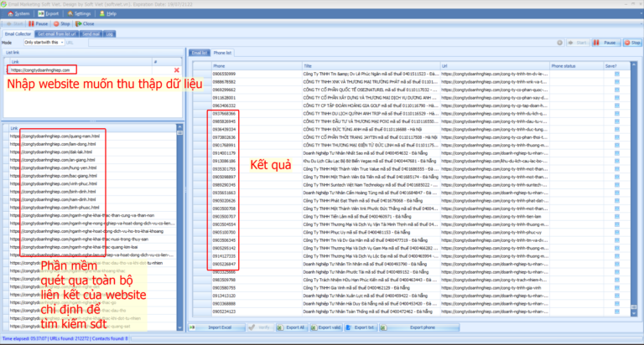Open the System menu

(18, 13)
